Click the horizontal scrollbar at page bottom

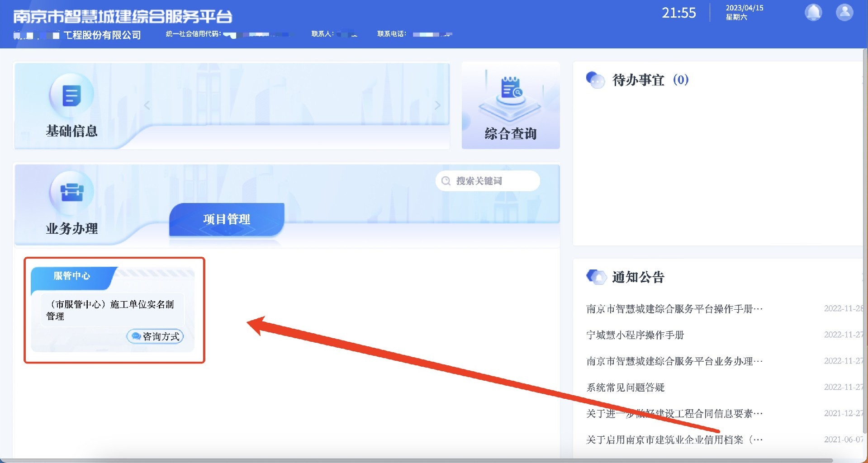tap(416, 460)
